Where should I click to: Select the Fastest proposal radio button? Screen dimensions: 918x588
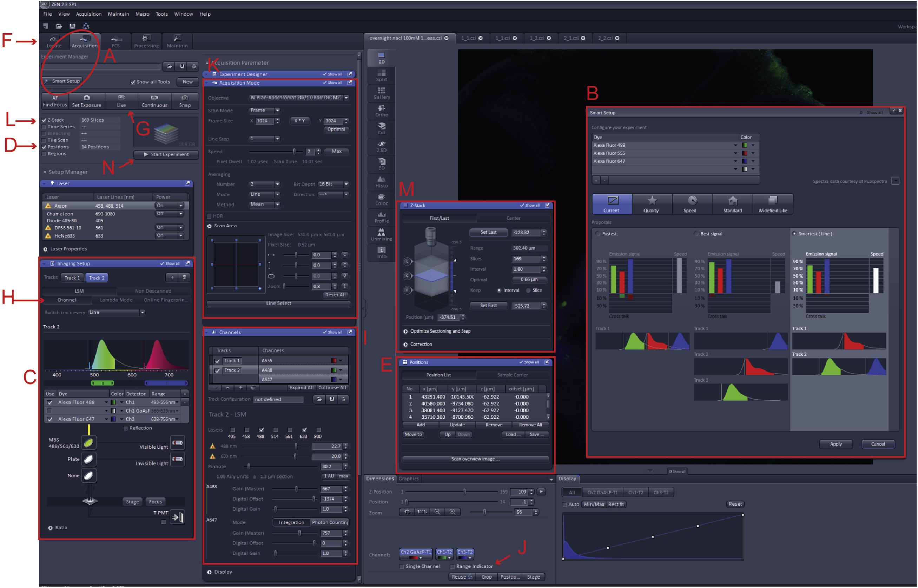coord(598,234)
